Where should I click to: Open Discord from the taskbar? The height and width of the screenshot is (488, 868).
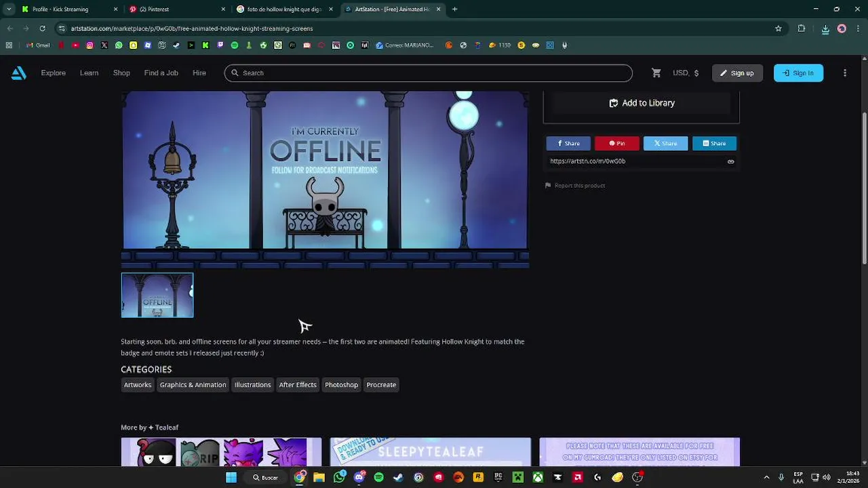point(359,477)
